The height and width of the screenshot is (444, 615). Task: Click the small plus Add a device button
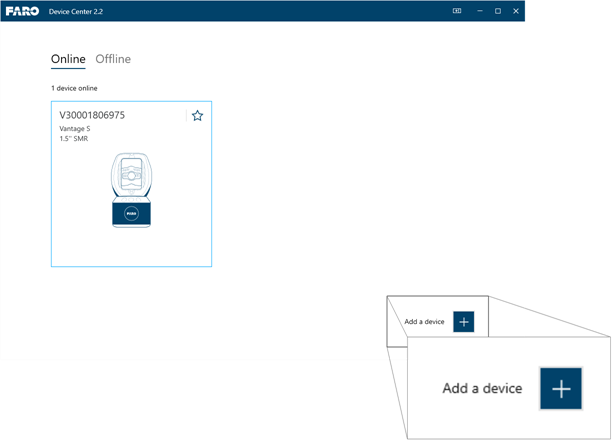[x=464, y=322]
